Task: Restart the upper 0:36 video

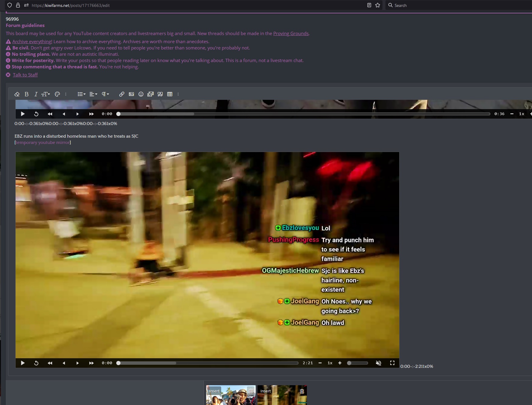Action: point(36,114)
